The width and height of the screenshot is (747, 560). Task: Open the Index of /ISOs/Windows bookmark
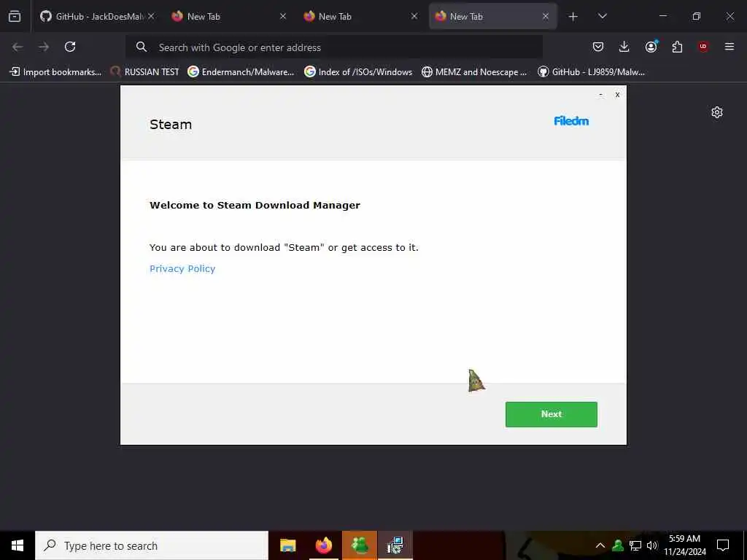click(x=358, y=72)
